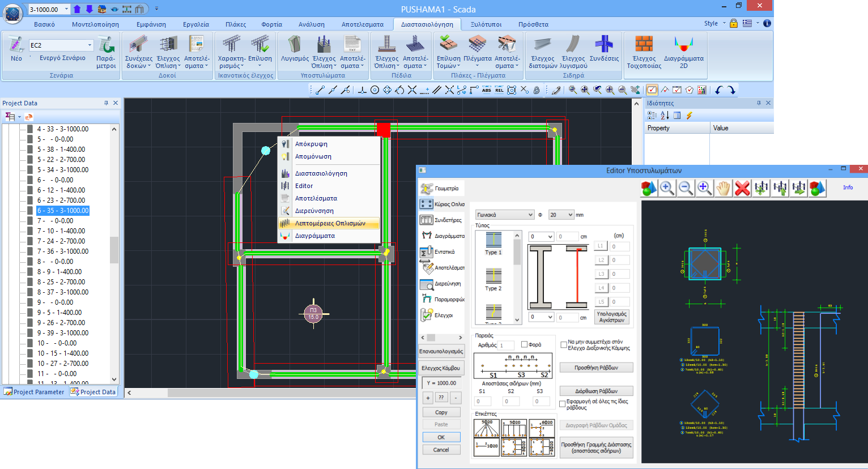Click Συνδετήρες stirrups sidebar item
Image resolution: width=868 pixels, height=469 pixels.
[x=441, y=220]
